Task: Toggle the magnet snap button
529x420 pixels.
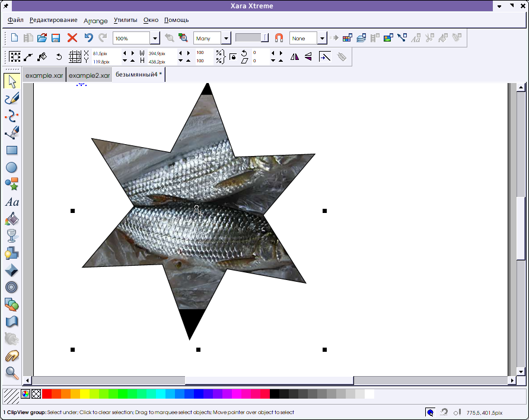Action: click(x=279, y=38)
